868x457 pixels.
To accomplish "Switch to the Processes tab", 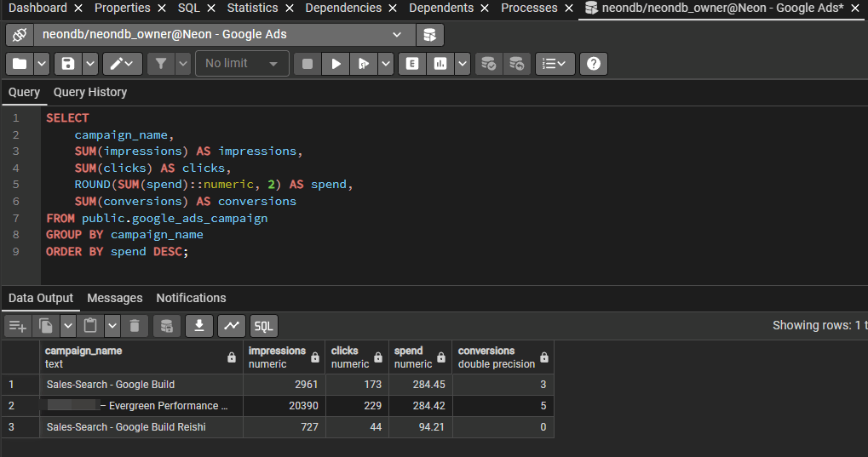I will click(x=529, y=8).
